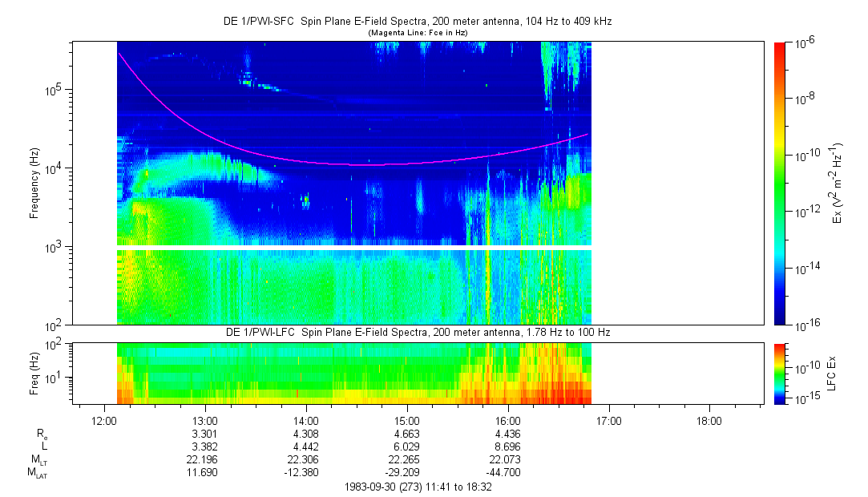The image size is (868, 497).
Task: Click the 10^-6 label on the Ex colorbar
Action: 802,43
